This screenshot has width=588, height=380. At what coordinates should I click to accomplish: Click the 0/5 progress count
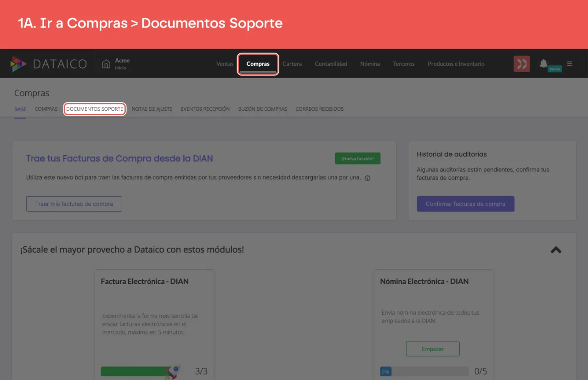481,371
